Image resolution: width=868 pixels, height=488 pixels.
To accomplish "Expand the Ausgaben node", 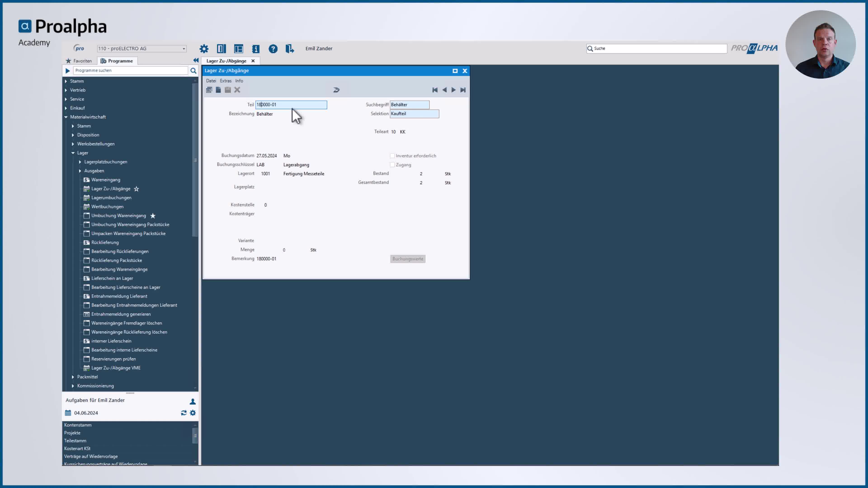I will pos(80,171).
